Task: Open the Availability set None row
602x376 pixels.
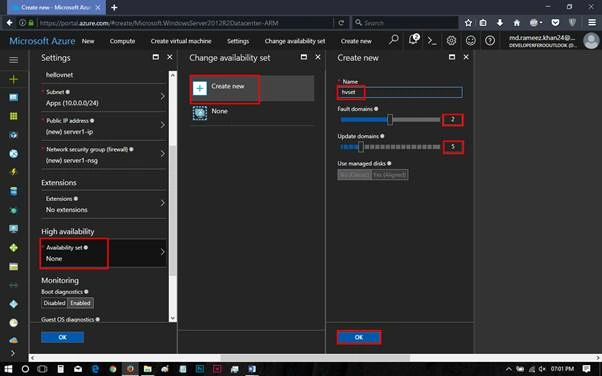Action: [x=104, y=253]
